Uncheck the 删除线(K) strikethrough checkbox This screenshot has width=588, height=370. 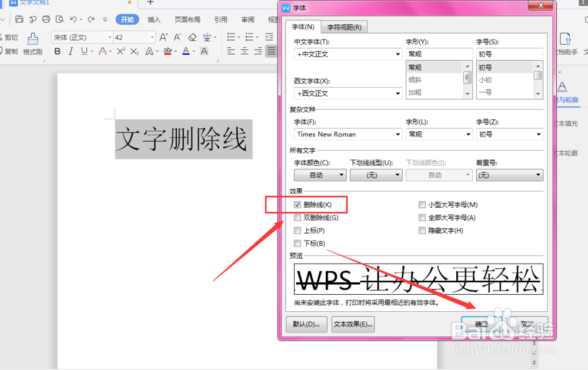pos(299,204)
